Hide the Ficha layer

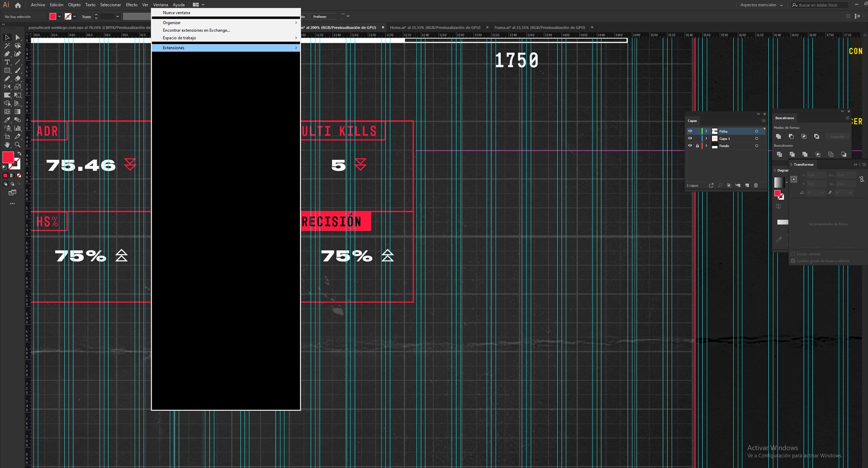pyautogui.click(x=690, y=131)
